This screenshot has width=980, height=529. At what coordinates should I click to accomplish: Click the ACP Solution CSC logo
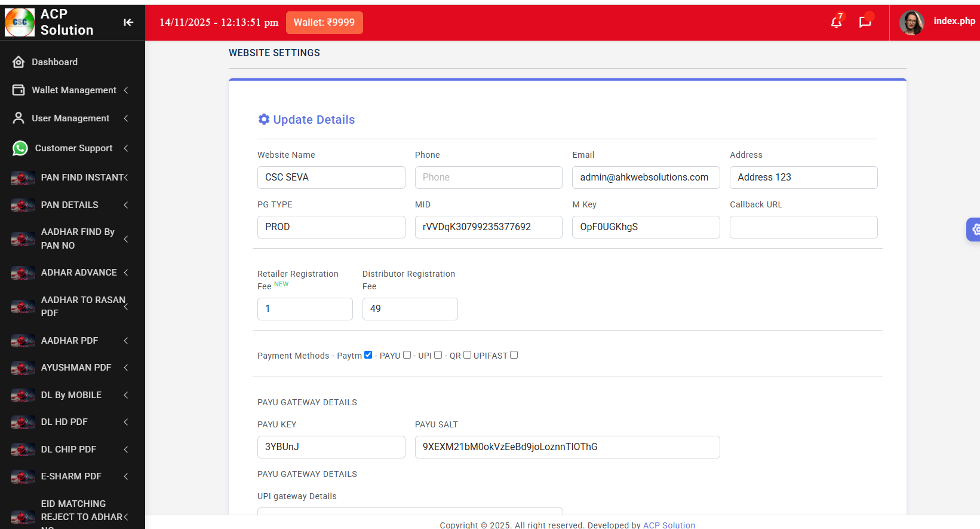tap(20, 22)
